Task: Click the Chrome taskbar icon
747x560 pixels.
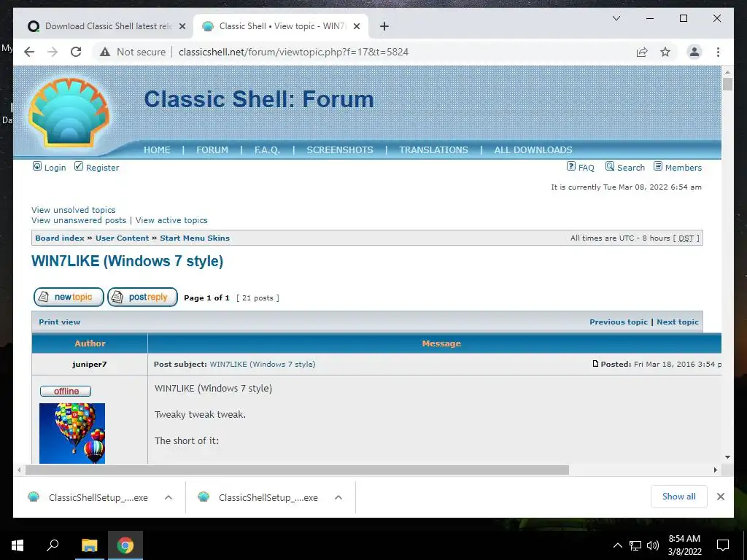Action: click(x=125, y=545)
